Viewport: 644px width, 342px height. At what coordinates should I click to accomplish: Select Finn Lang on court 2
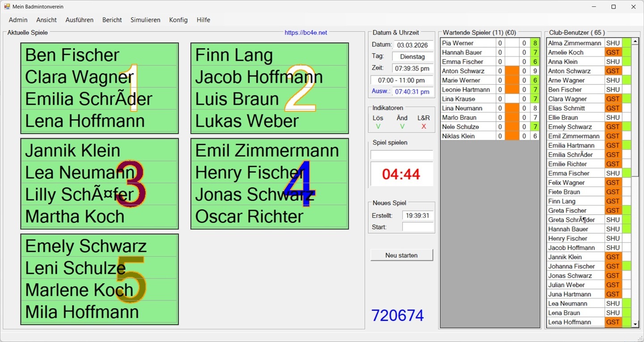click(x=270, y=55)
